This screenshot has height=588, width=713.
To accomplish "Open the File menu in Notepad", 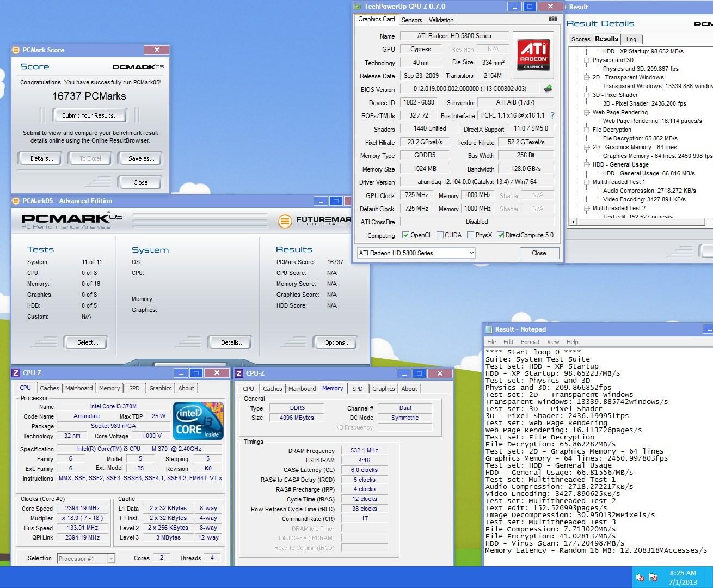I will tap(491, 342).
